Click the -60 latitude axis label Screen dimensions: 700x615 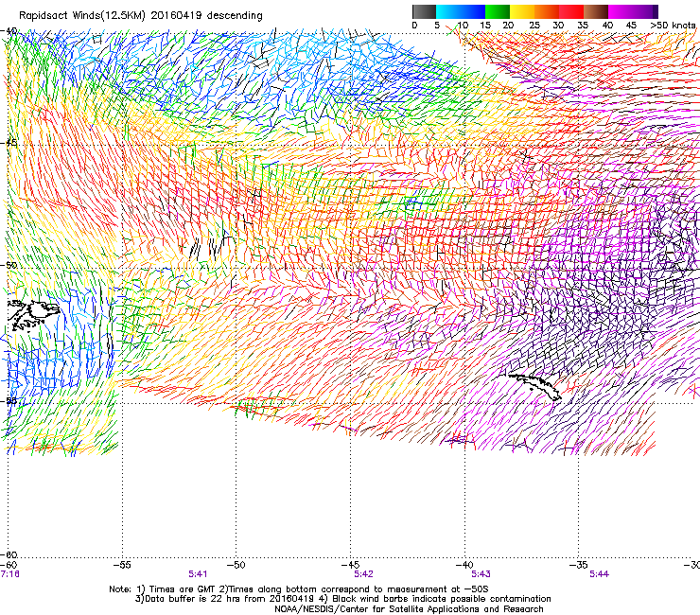9,554
